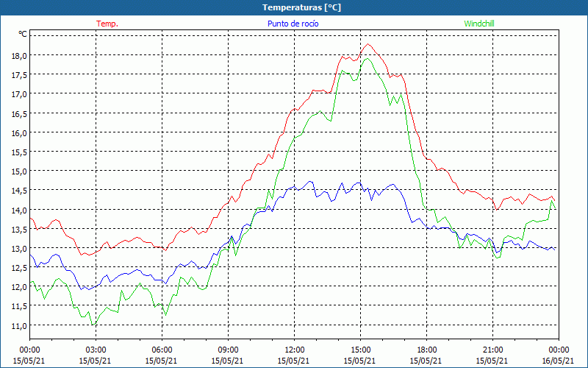Click the 14,5 y-axis value

coord(20,191)
